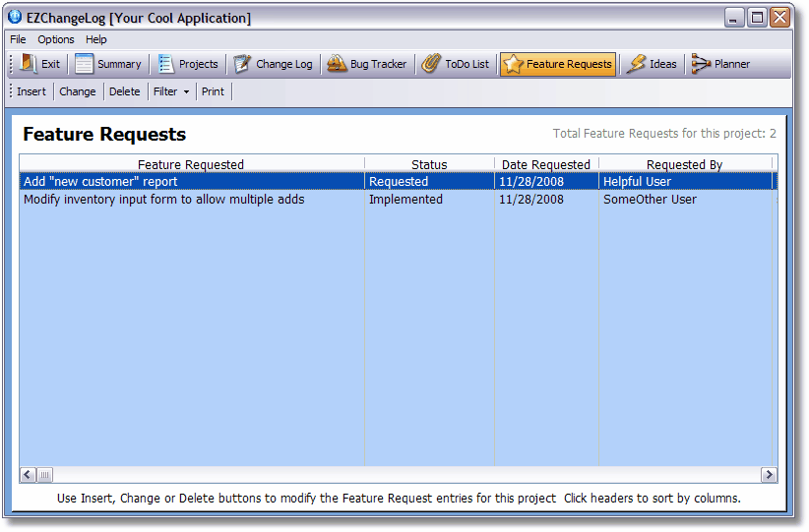Sort by the Status column header

(x=429, y=164)
